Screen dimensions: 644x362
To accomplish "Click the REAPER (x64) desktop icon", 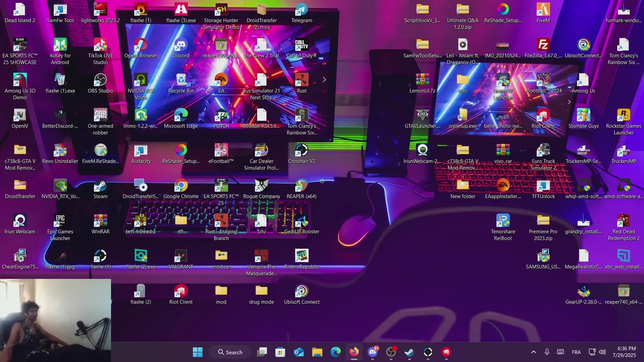I will (301, 190).
